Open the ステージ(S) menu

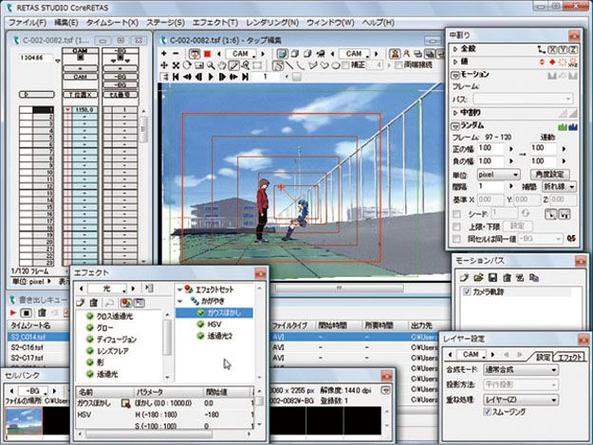pyautogui.click(x=165, y=23)
